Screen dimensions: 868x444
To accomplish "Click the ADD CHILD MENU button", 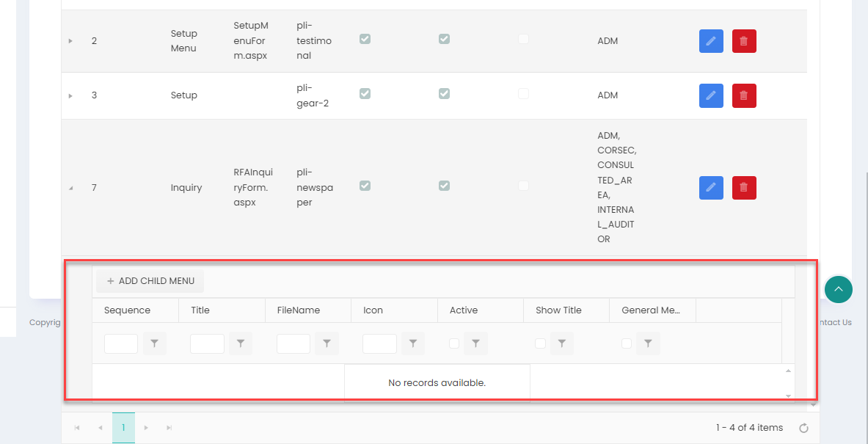I will pos(150,281).
